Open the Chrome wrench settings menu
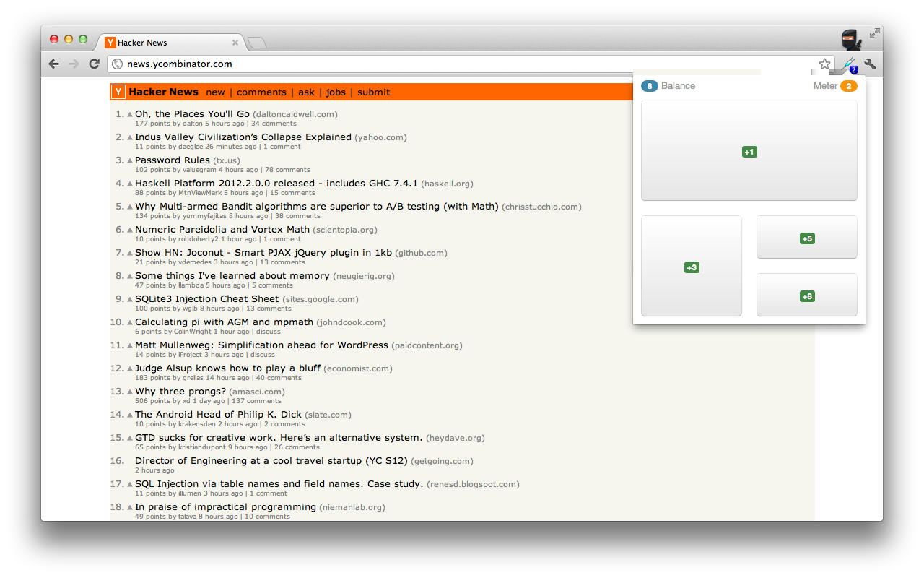The image size is (924, 578). click(870, 64)
